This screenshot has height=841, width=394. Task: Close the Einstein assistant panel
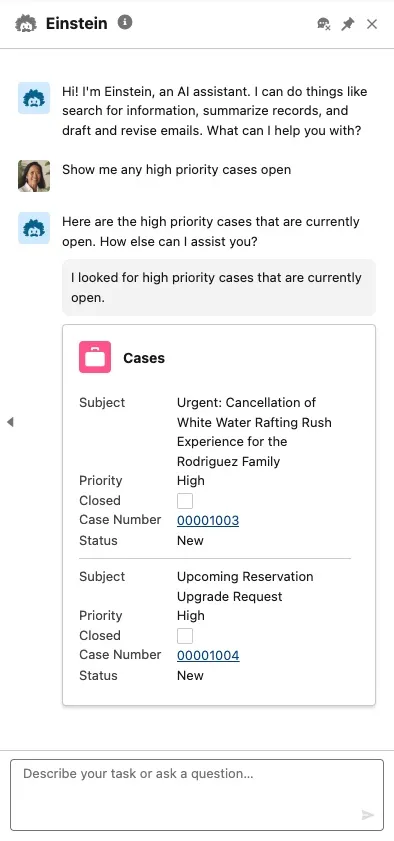pyautogui.click(x=372, y=24)
